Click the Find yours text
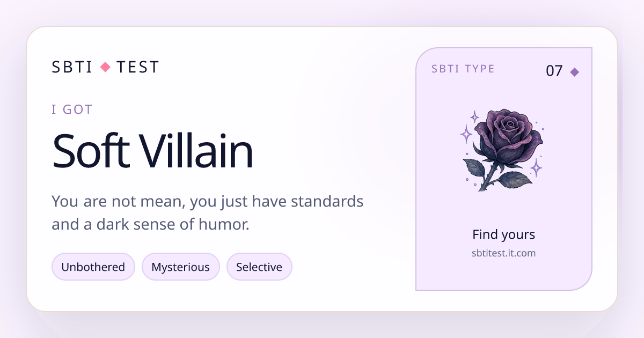644x338 pixels. pos(503,234)
